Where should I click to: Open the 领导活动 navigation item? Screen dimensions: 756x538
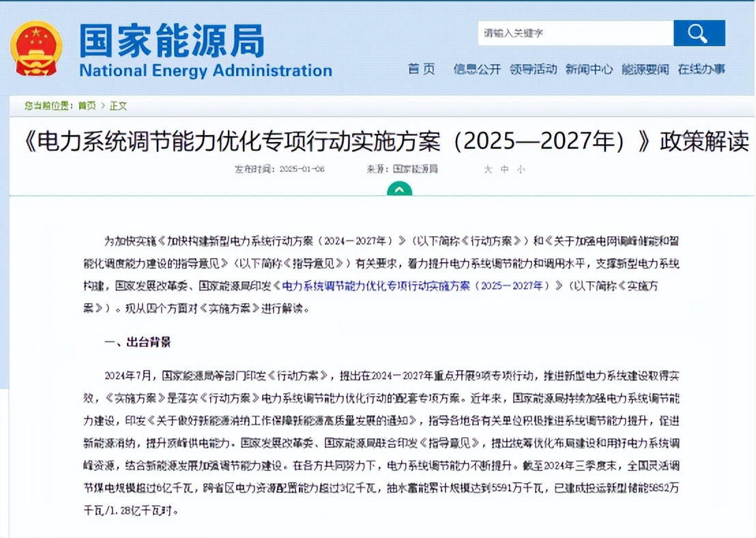click(534, 70)
